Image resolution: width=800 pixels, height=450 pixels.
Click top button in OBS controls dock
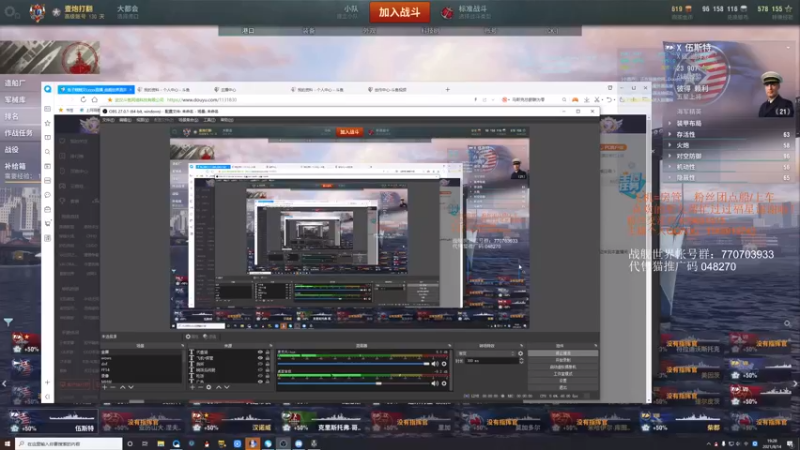tap(563, 353)
